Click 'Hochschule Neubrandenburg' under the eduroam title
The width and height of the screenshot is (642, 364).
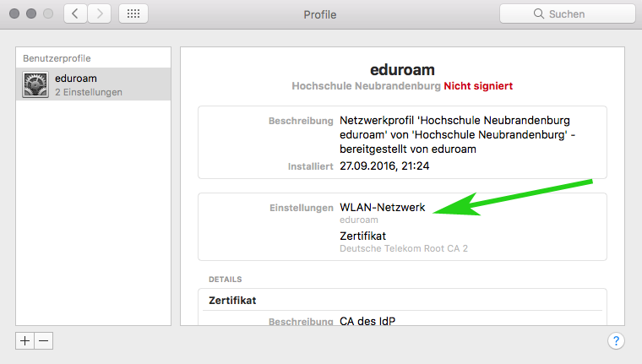coord(366,86)
